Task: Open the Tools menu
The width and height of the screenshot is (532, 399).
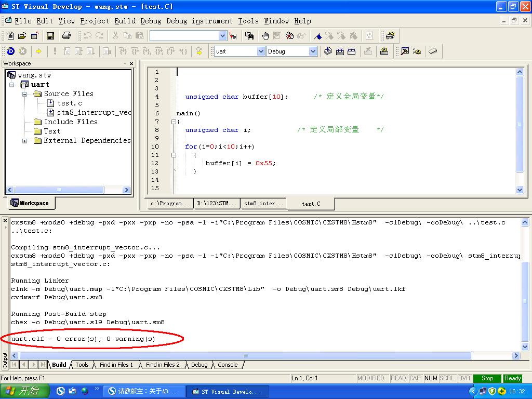Action: [248, 21]
